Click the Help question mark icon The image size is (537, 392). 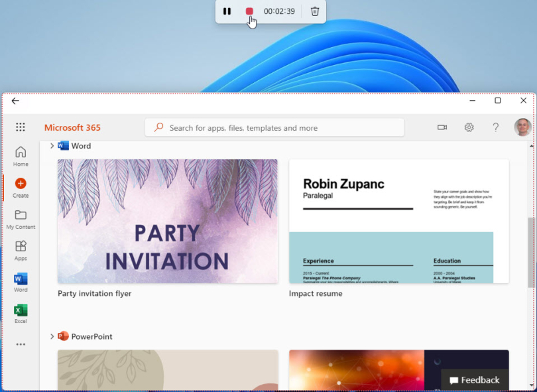(x=495, y=127)
